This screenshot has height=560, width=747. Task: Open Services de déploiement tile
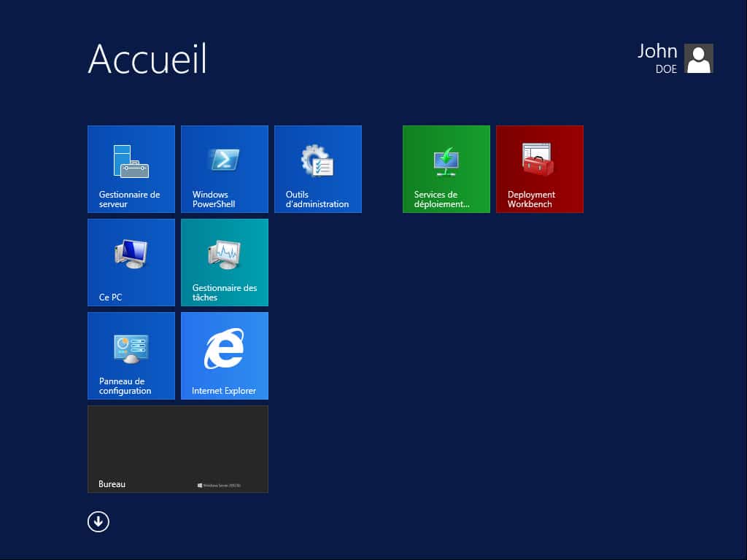pyautogui.click(x=446, y=169)
